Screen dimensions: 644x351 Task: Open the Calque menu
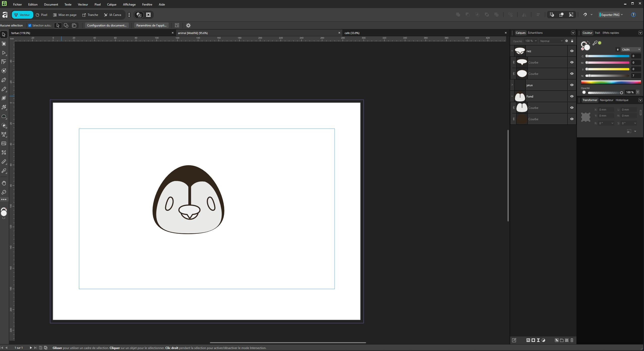tap(111, 5)
